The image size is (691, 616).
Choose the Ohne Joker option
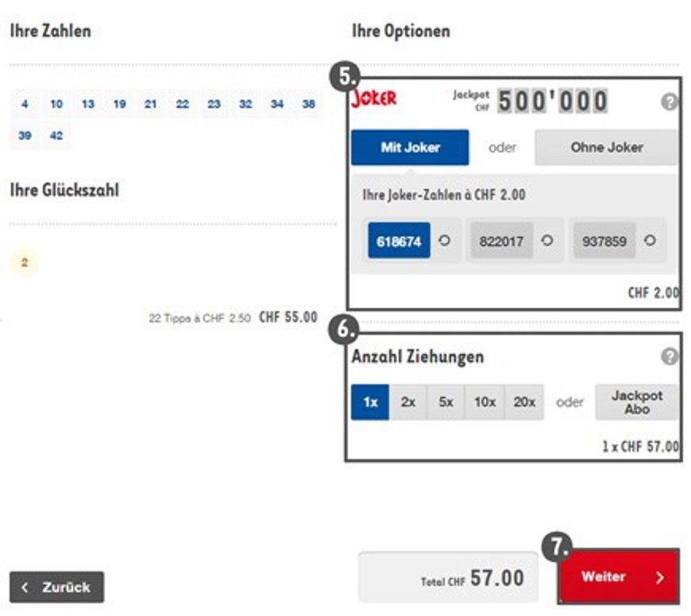tap(606, 147)
